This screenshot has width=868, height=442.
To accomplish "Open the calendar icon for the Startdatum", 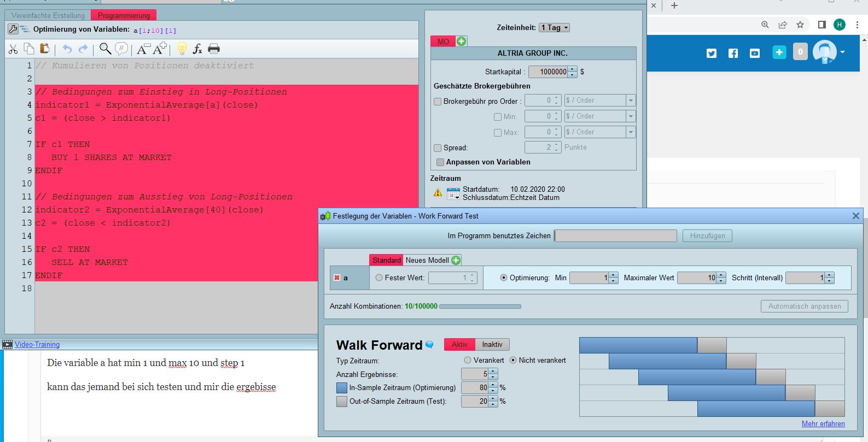I will click(453, 193).
